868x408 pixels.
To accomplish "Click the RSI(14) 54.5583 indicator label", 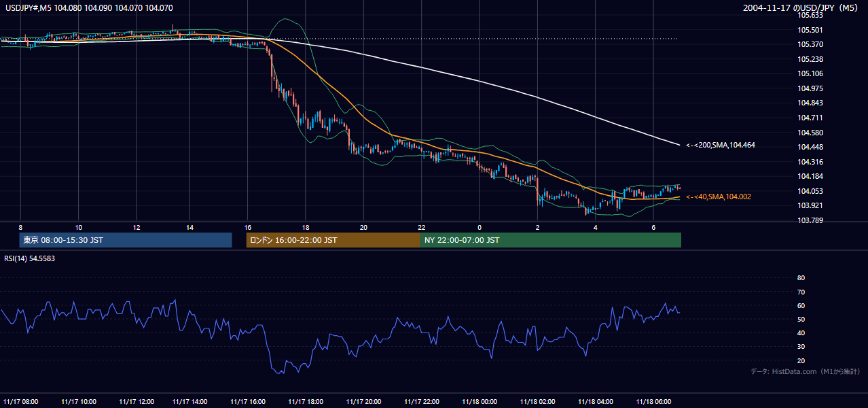I will click(x=29, y=258).
